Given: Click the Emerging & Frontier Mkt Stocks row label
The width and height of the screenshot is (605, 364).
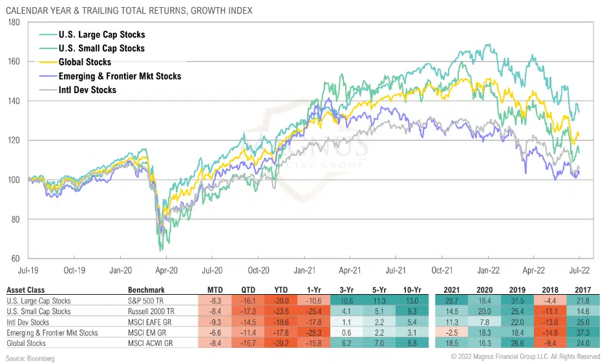Looking at the screenshot, I should (x=52, y=332).
